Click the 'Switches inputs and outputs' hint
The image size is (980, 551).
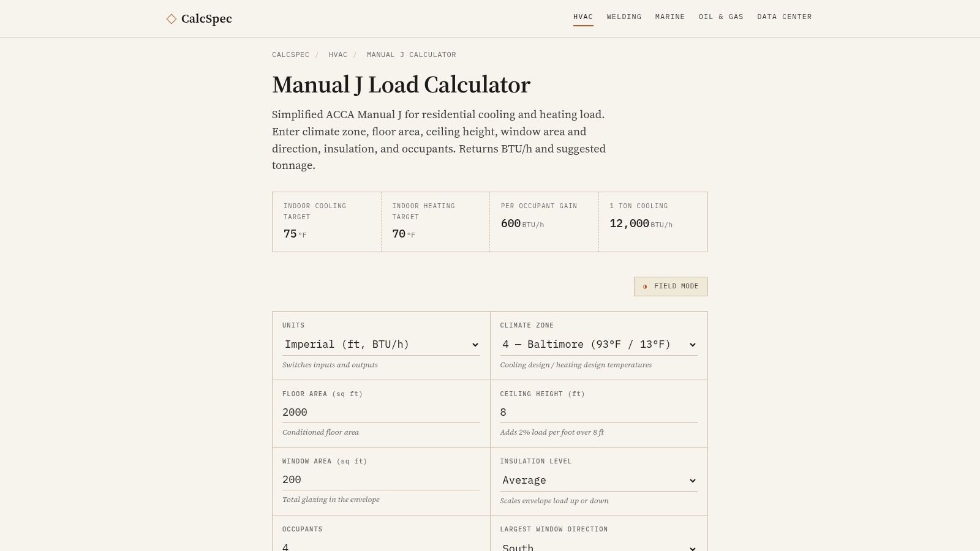(x=330, y=365)
